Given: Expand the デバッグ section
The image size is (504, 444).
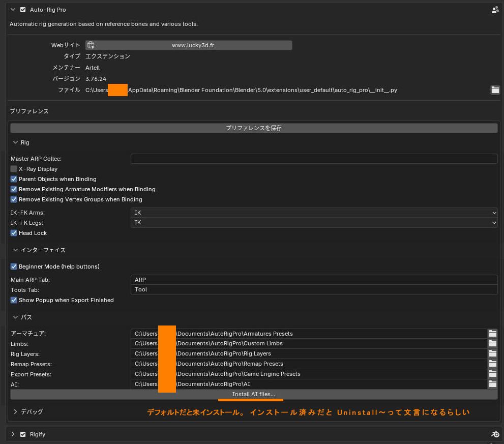Looking at the screenshot, I should (x=16, y=411).
